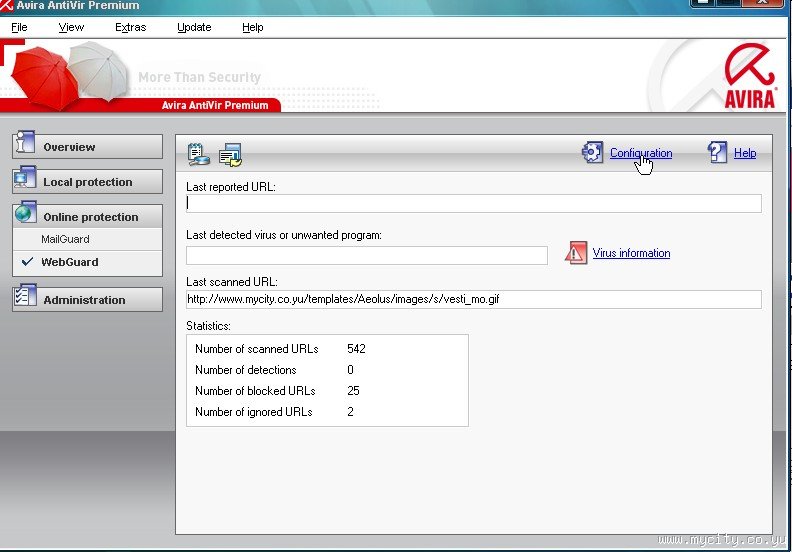Image resolution: width=792 pixels, height=552 pixels.
Task: Open the Help menu
Action: [253, 27]
